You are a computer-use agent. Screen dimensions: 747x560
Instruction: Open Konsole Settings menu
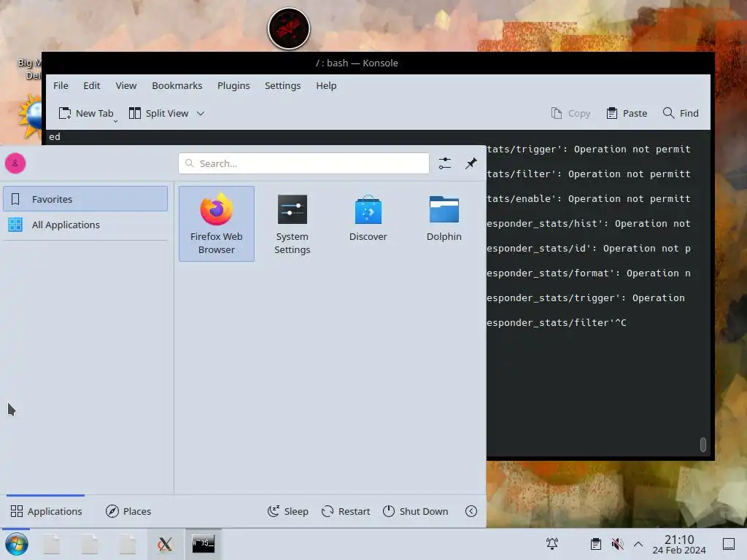point(282,86)
